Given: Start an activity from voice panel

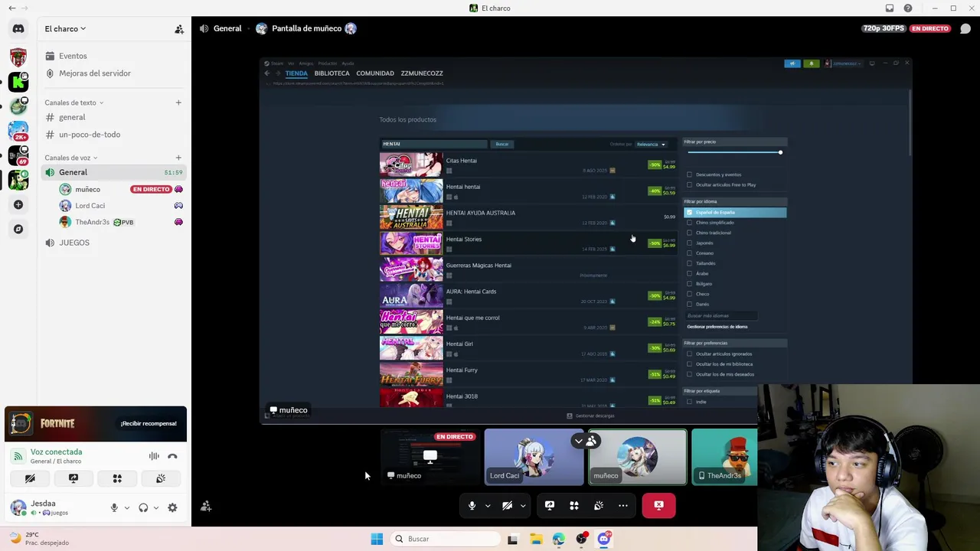Looking at the screenshot, I should click(x=117, y=478).
